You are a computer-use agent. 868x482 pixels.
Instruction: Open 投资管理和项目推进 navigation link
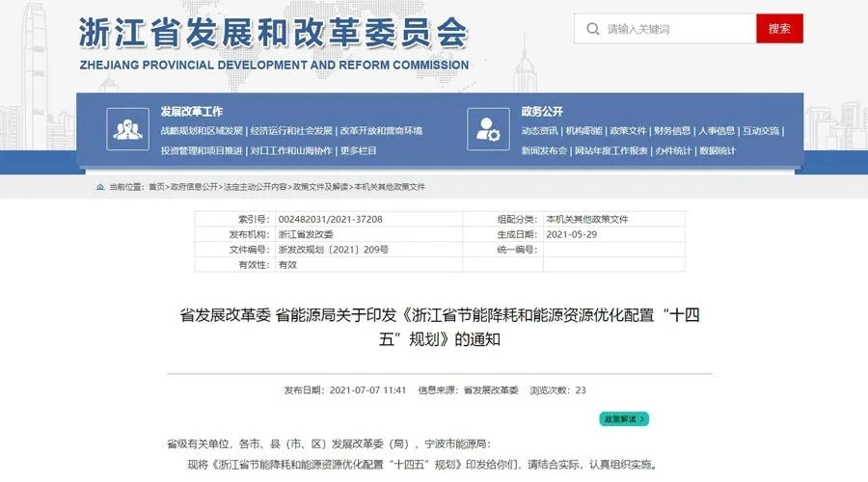click(202, 150)
